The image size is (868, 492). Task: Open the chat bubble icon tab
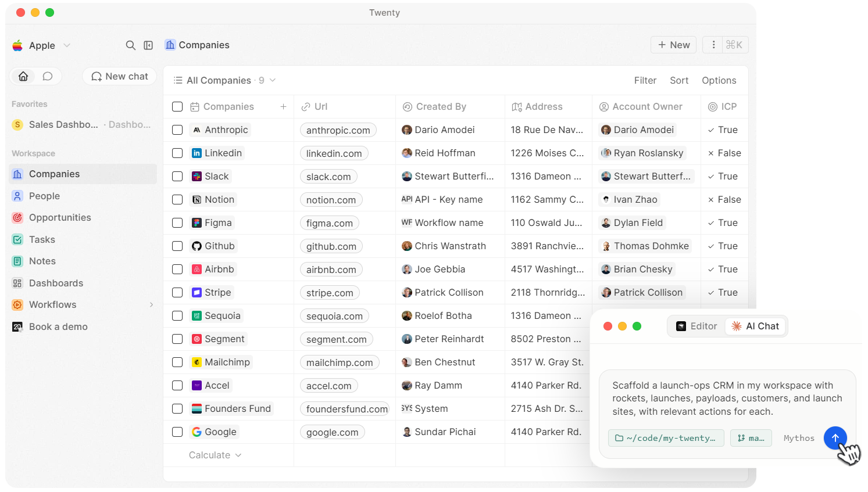[x=48, y=76]
